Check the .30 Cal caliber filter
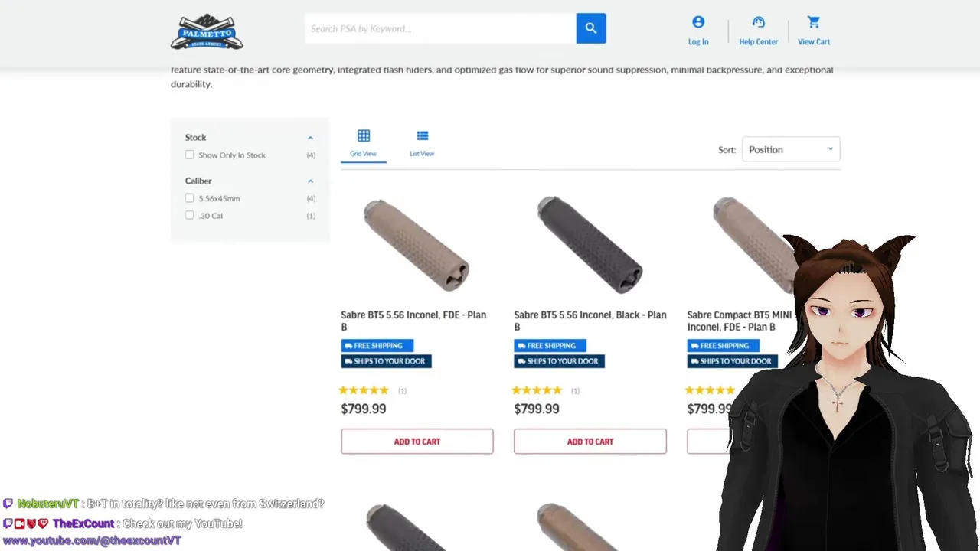The height and width of the screenshot is (551, 980). (x=189, y=215)
